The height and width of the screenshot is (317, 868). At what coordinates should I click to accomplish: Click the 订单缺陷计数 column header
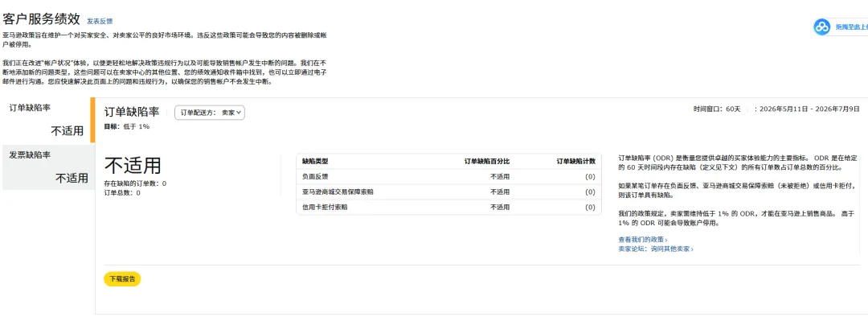pyautogui.click(x=575, y=161)
